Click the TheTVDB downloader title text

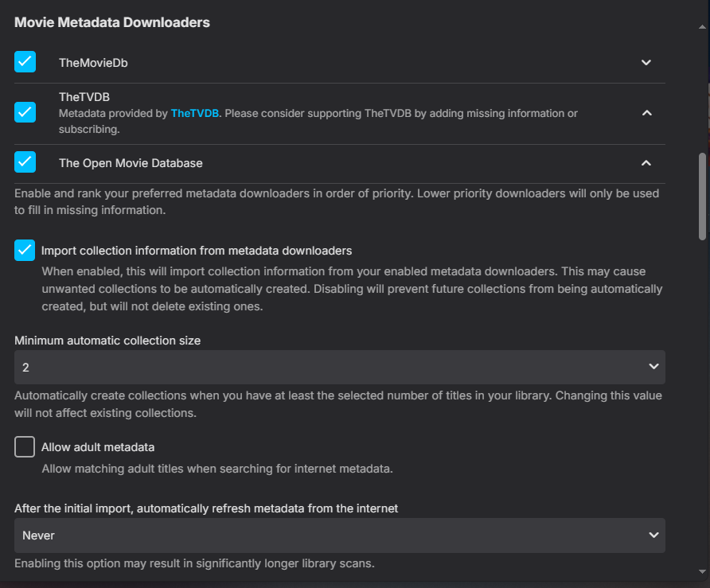(x=84, y=97)
